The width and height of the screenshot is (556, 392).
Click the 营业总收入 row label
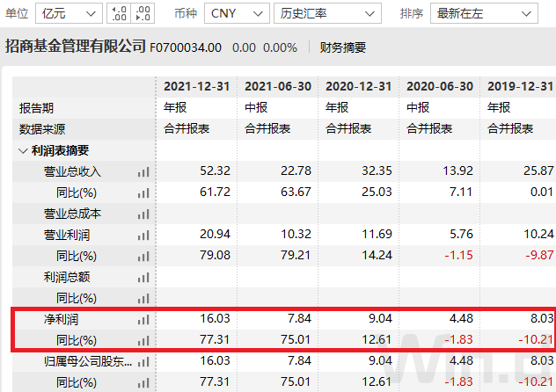(72, 171)
